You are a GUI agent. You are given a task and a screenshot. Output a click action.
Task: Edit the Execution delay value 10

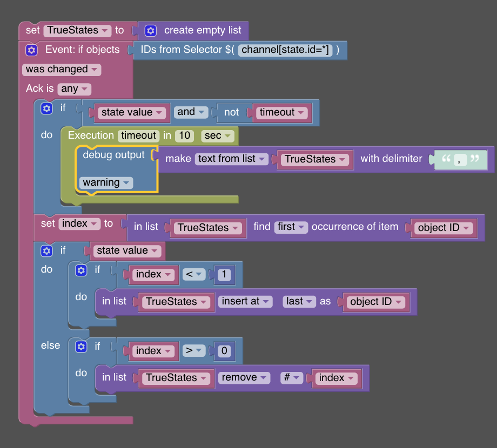click(184, 136)
